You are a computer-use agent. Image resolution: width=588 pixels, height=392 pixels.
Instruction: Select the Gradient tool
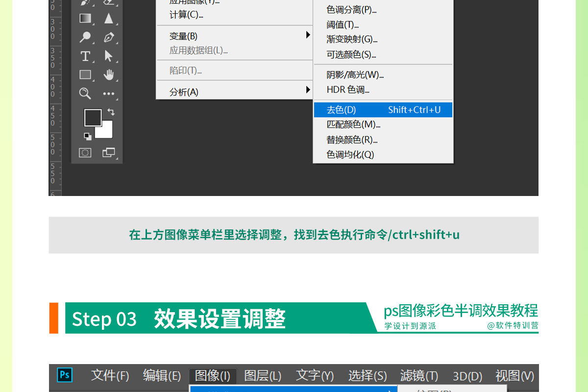(x=85, y=19)
